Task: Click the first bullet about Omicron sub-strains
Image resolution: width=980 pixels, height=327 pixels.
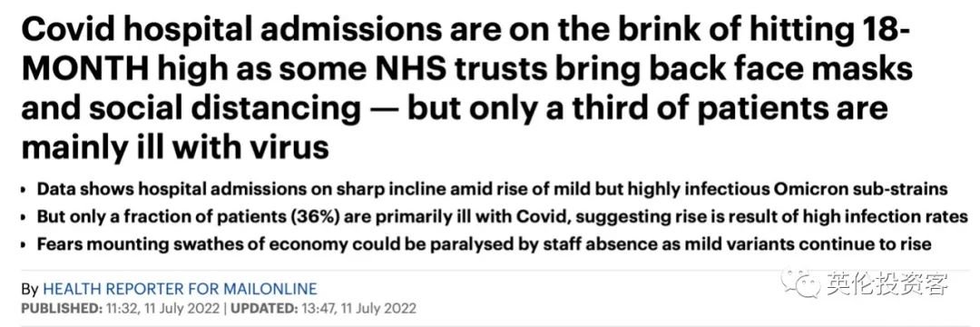Action: click(x=493, y=189)
